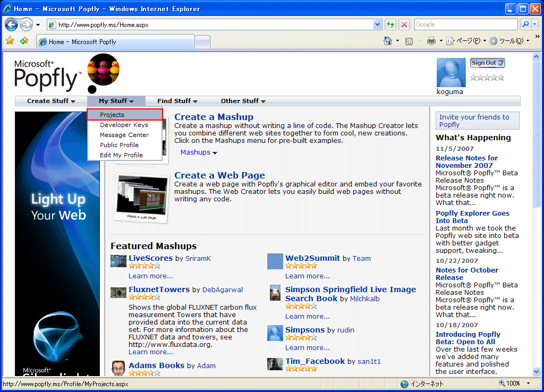Choose Developer Keys menu entry
544x392 pixels.
click(124, 125)
